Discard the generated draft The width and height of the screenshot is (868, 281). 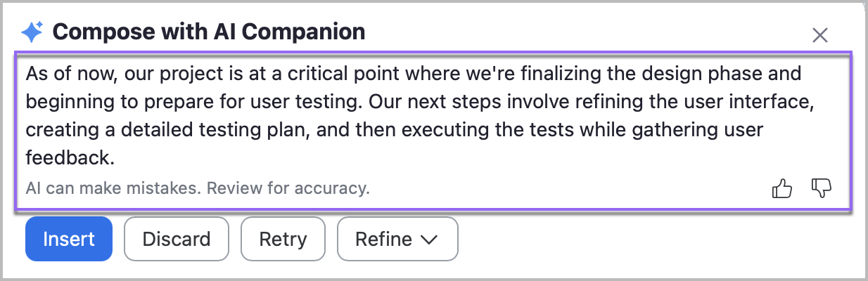tap(177, 239)
